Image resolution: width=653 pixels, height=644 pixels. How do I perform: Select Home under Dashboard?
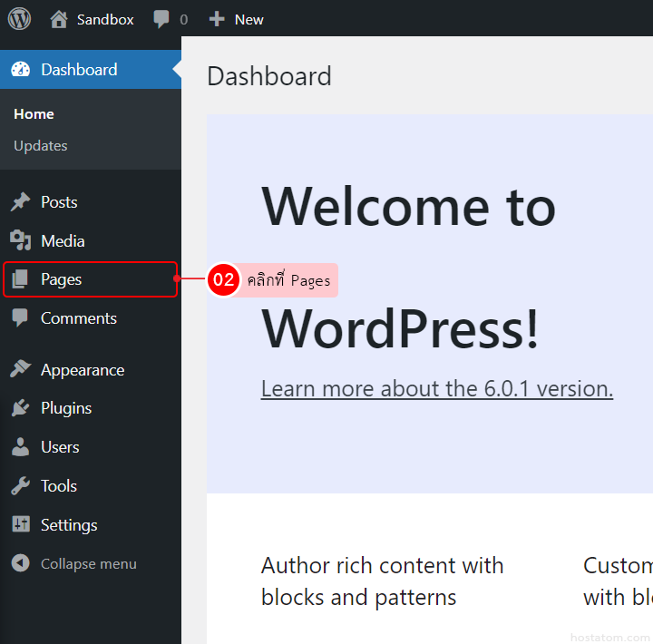tap(34, 114)
